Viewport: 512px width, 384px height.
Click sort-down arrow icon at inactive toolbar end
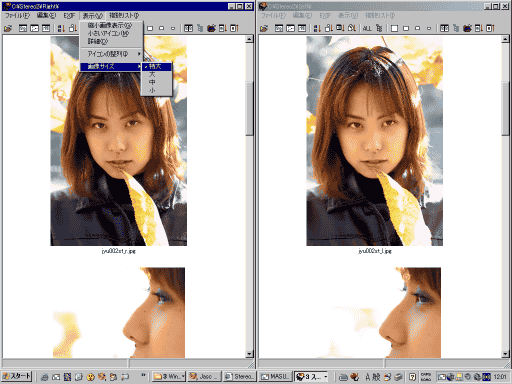point(479,28)
